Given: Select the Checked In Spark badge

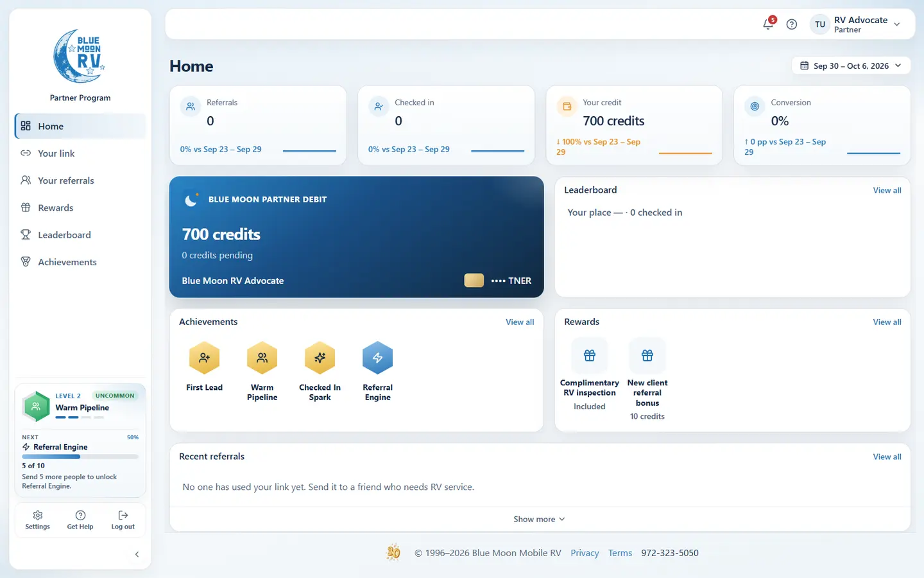Looking at the screenshot, I should pos(320,358).
